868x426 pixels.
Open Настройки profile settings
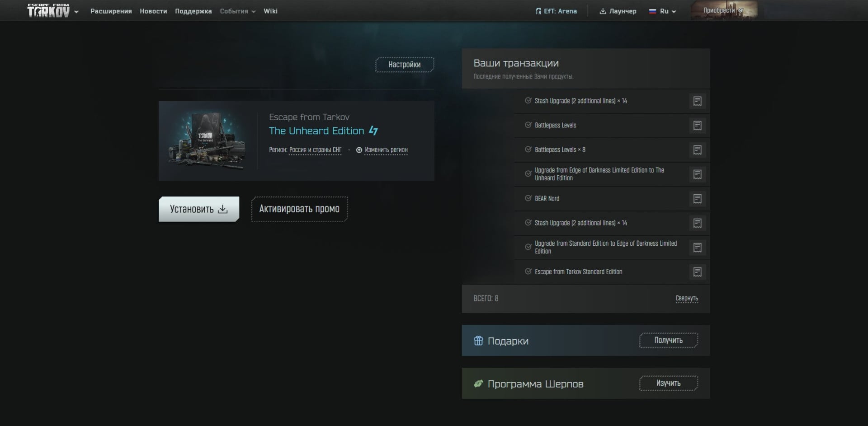coord(405,65)
